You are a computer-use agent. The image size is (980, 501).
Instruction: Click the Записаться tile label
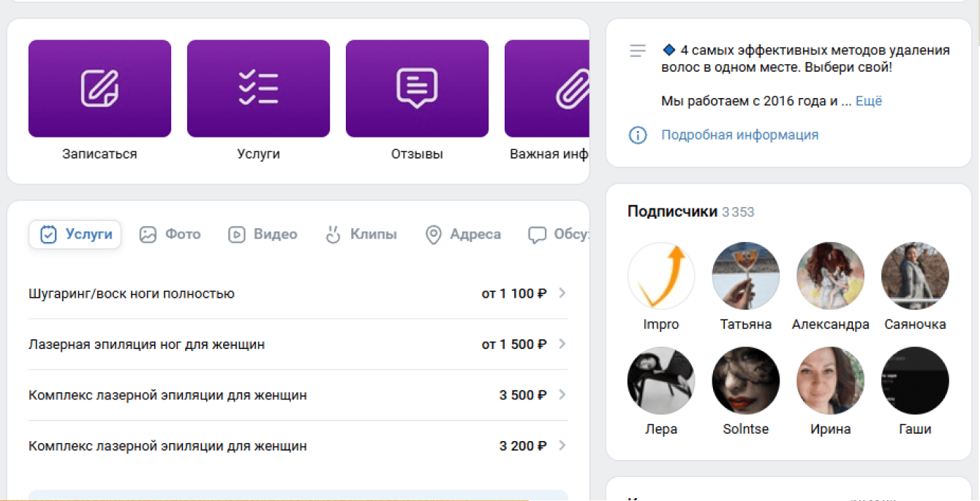coord(99,154)
